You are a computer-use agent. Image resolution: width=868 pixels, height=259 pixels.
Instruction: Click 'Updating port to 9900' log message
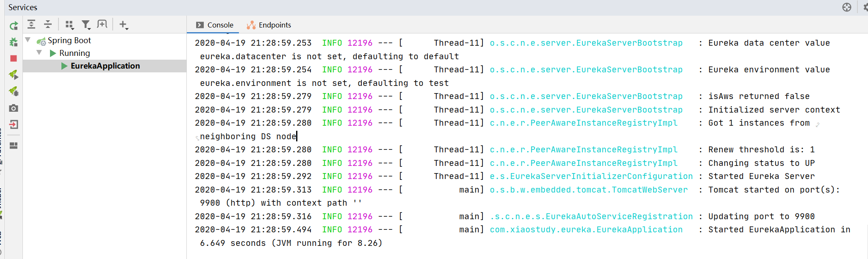coord(762,216)
